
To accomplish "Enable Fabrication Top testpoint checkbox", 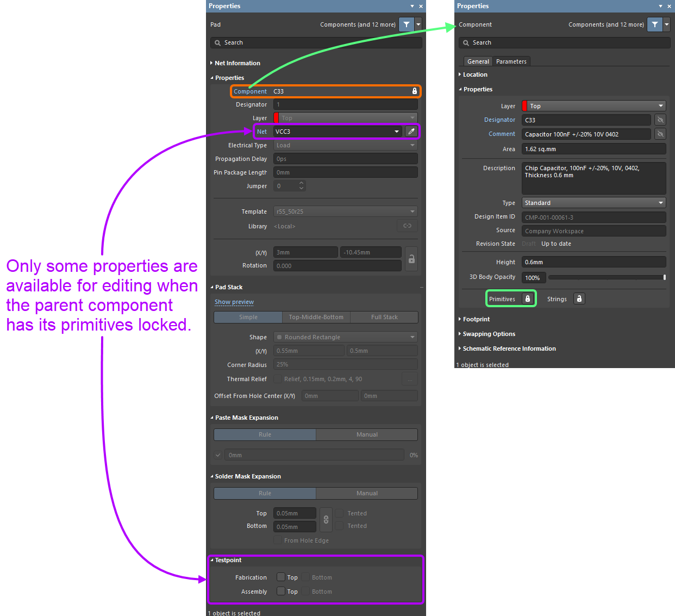I will pyautogui.click(x=281, y=577).
